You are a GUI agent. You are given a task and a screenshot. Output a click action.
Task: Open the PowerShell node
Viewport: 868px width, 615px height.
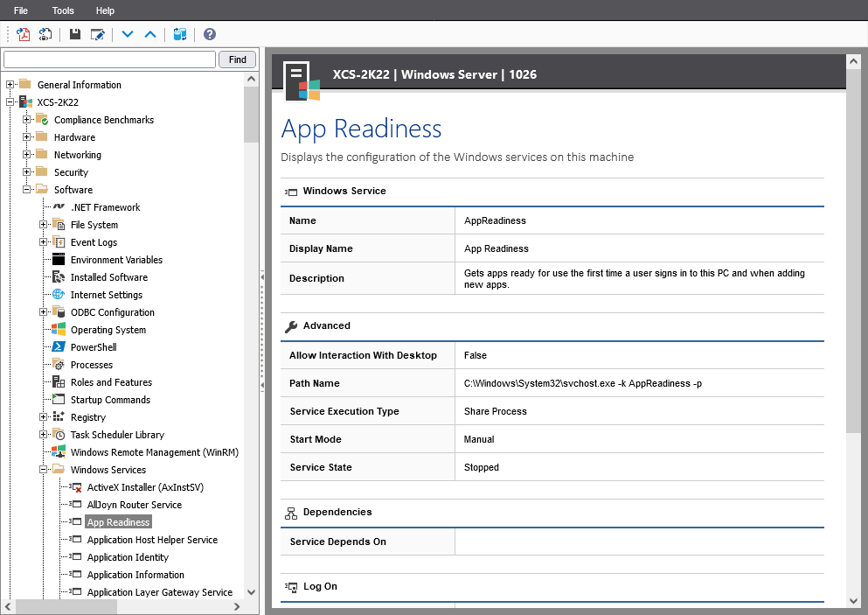[x=94, y=347]
